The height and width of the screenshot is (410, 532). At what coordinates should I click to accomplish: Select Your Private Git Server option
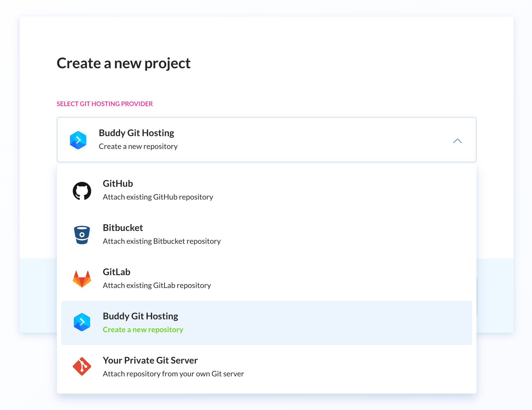(267, 367)
